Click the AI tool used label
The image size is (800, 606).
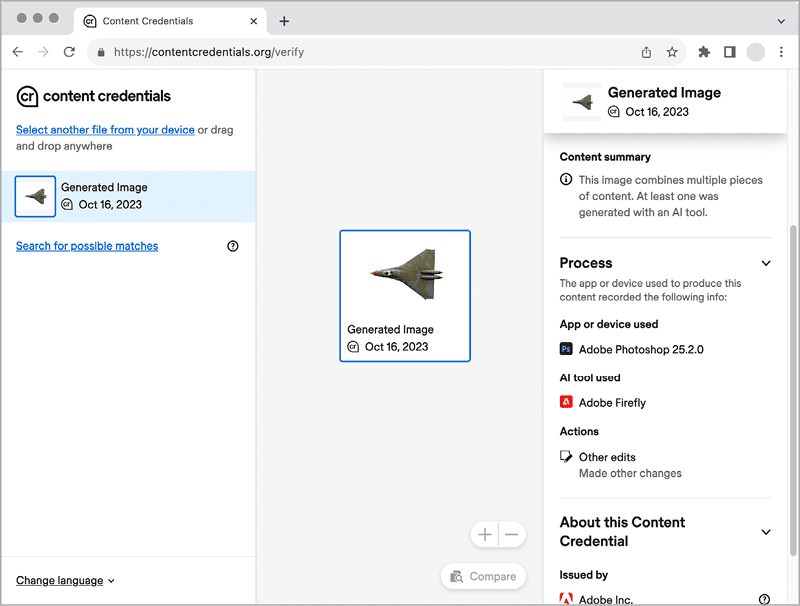pyautogui.click(x=590, y=377)
